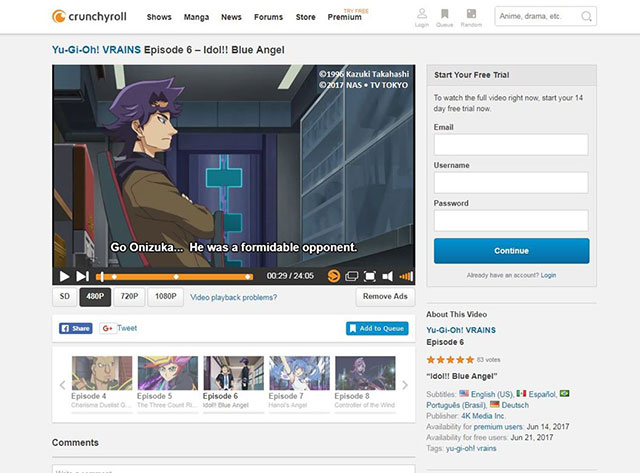640x473 pixels.
Task: Add episode to Queue
Action: coord(377,329)
